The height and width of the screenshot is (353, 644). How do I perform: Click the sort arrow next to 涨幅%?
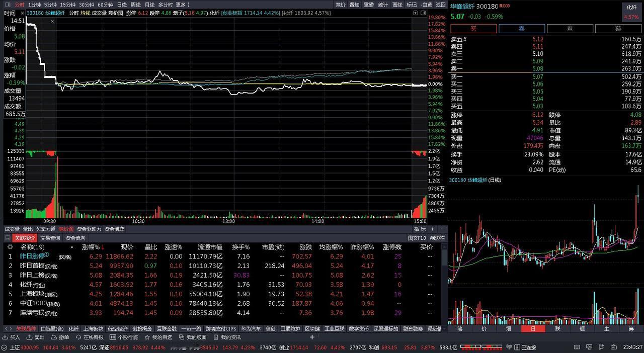103,247
